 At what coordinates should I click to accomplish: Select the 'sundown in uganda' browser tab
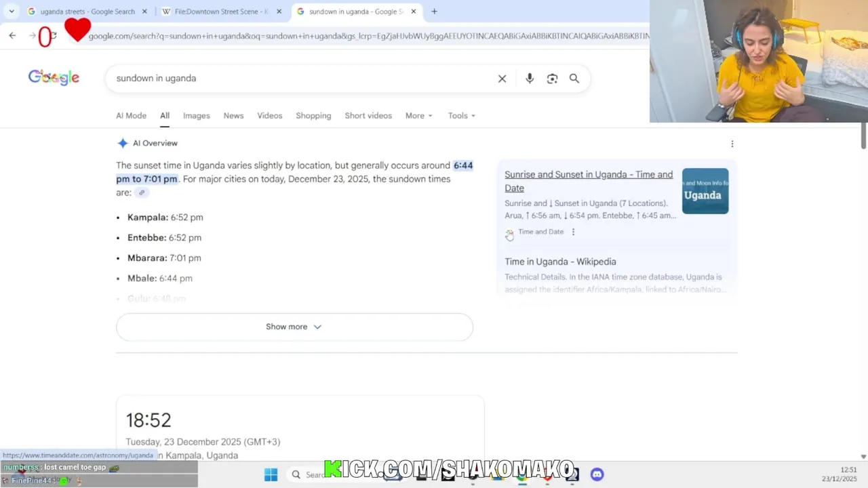pyautogui.click(x=355, y=12)
